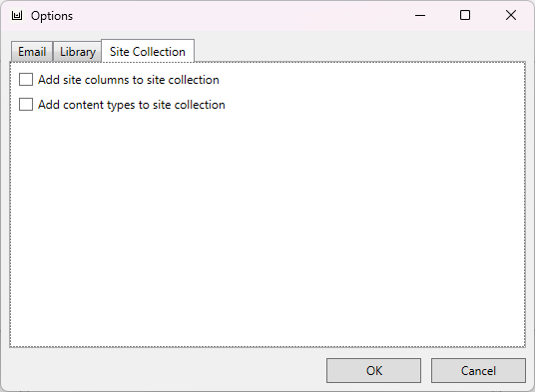
Task: Tick the checkbox square for site columns
Action: (26, 80)
